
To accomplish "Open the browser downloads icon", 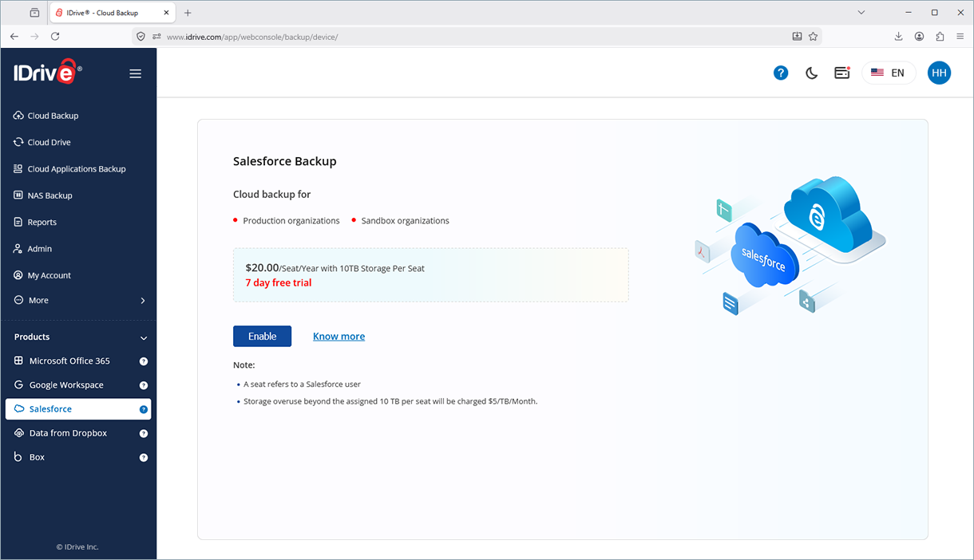I will [x=898, y=37].
